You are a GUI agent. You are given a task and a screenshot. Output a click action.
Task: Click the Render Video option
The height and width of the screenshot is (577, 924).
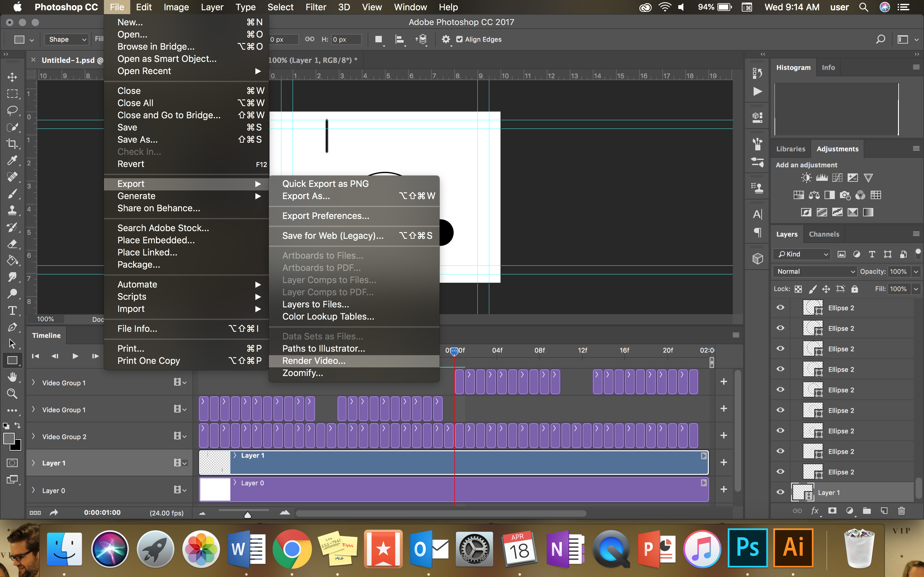pos(313,360)
